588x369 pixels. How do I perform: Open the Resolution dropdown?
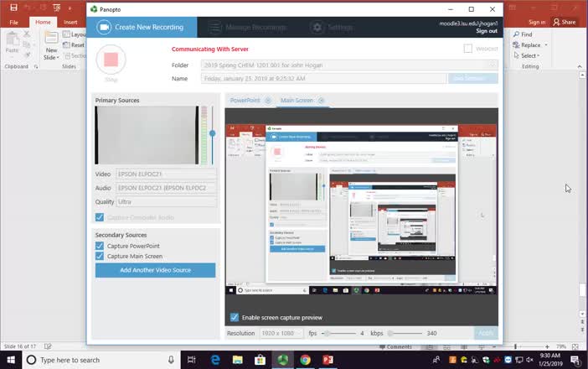click(281, 333)
